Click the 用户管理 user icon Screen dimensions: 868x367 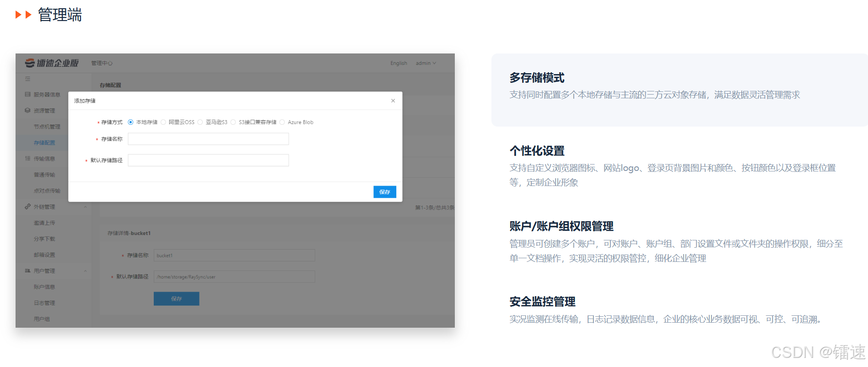click(x=27, y=271)
